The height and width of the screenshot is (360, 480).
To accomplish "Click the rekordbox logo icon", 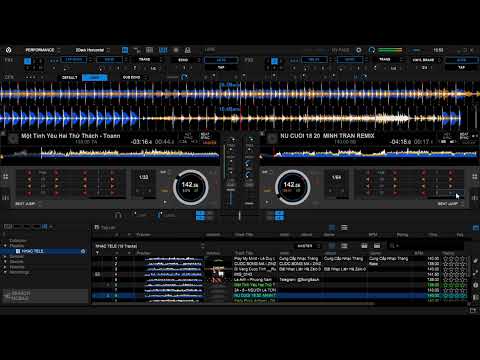I will [x=9, y=50].
